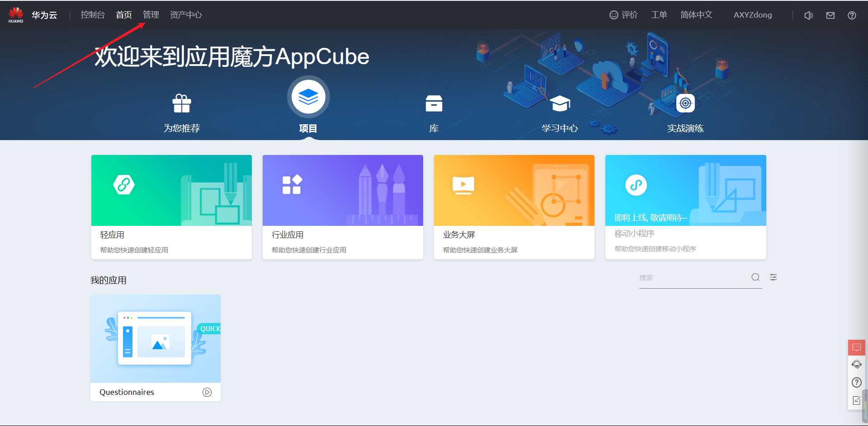Viewport: 868px width, 426px height.
Task: Click the Huawei logo icon
Action: (16, 14)
